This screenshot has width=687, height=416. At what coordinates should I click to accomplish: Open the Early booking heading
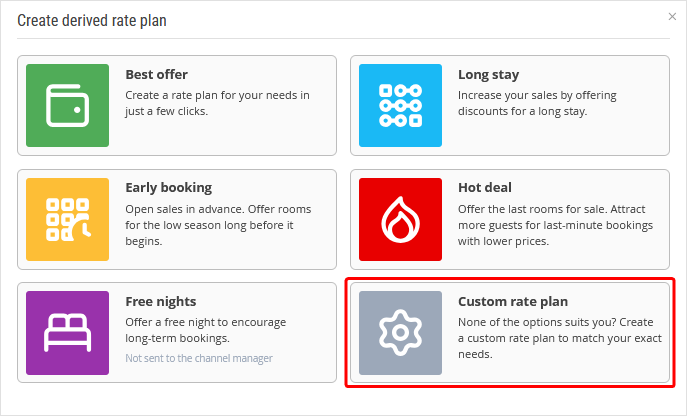pos(168,188)
